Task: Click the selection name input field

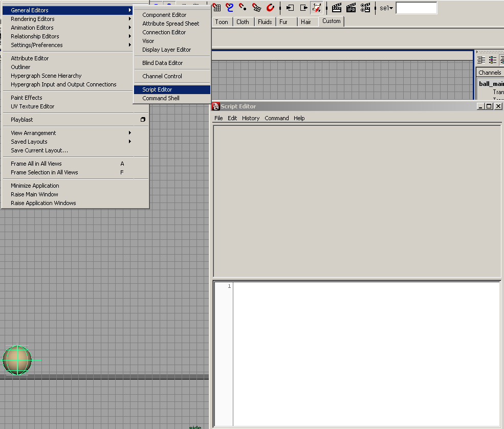Action: click(x=417, y=8)
